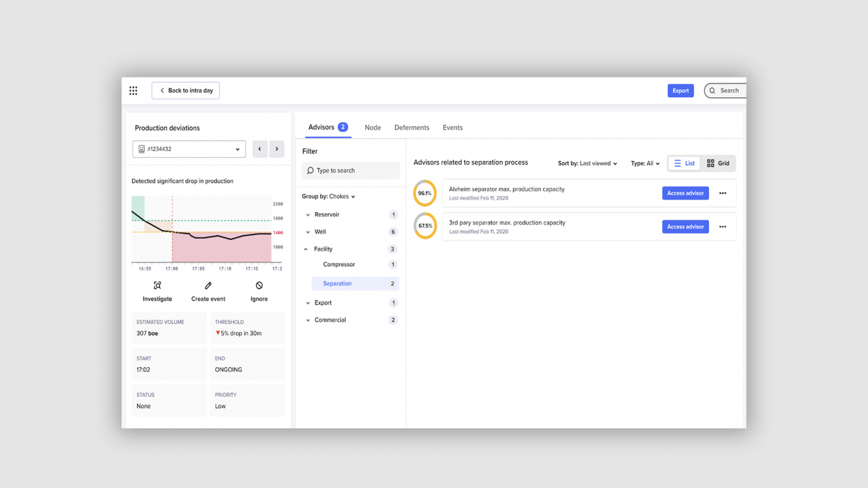Viewport: 868px width, 488px height.
Task: Switch to List view
Action: (x=684, y=164)
